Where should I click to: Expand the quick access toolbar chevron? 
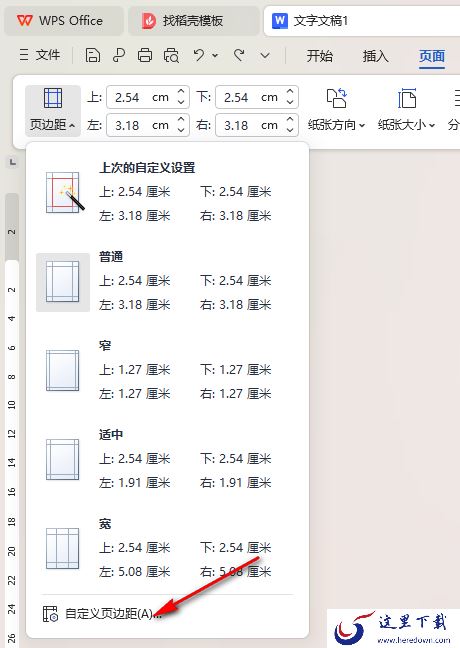pos(265,55)
